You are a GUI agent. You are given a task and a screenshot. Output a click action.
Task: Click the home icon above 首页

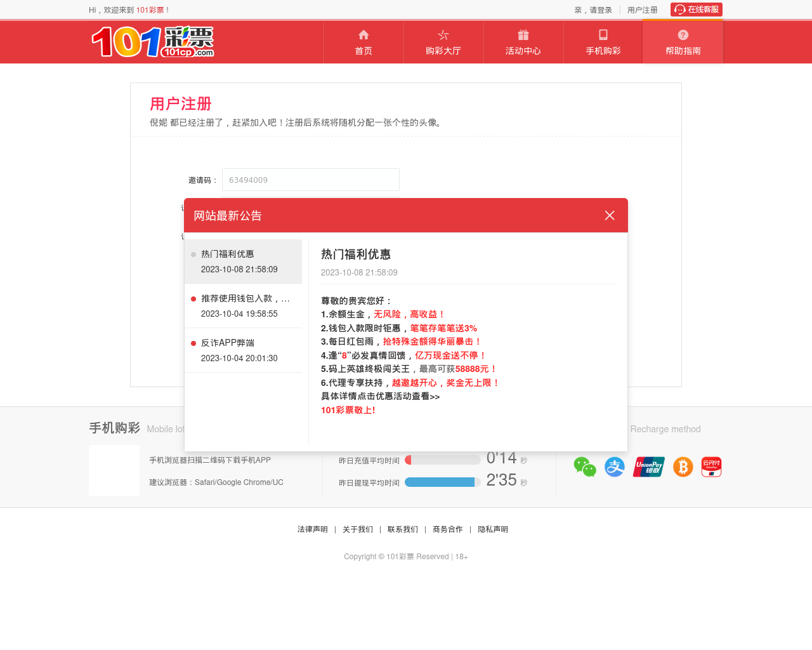[363, 35]
